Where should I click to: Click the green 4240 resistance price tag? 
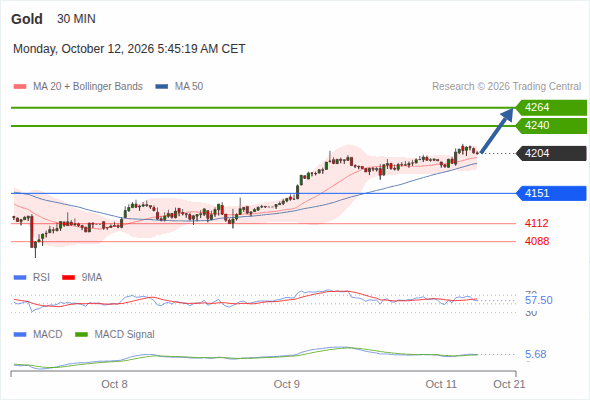pos(551,126)
